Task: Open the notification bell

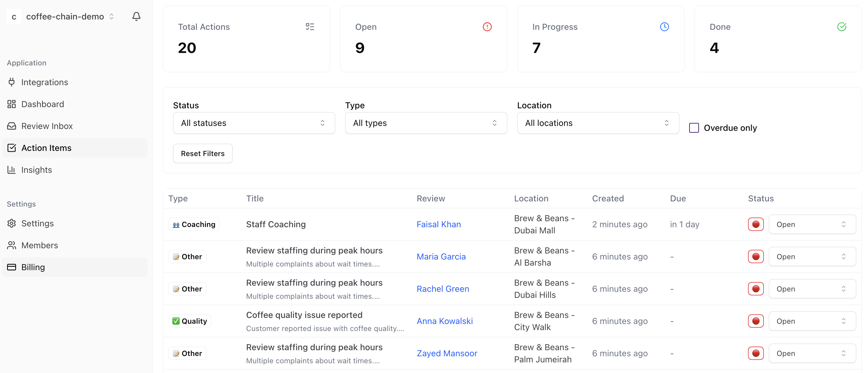Action: click(x=136, y=16)
